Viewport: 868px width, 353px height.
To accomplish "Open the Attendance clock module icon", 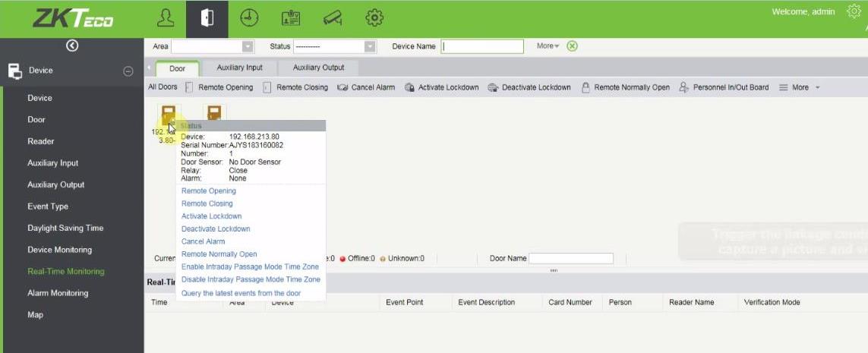I will point(249,18).
